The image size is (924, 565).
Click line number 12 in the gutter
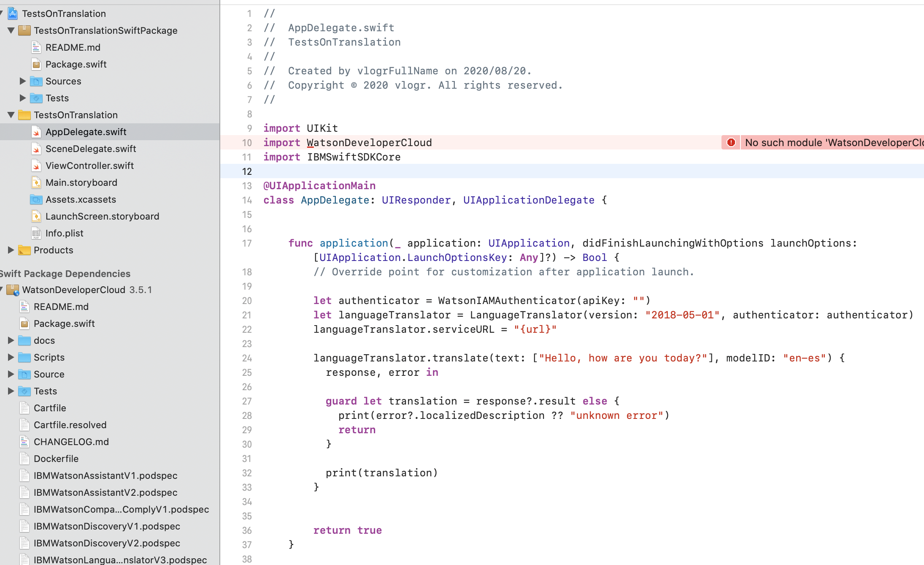[x=247, y=171]
